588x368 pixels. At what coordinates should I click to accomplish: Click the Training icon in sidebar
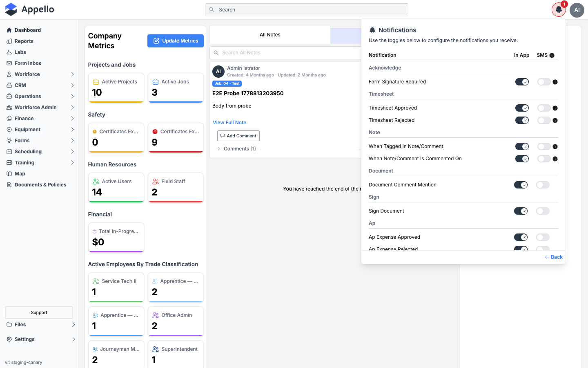(9, 163)
